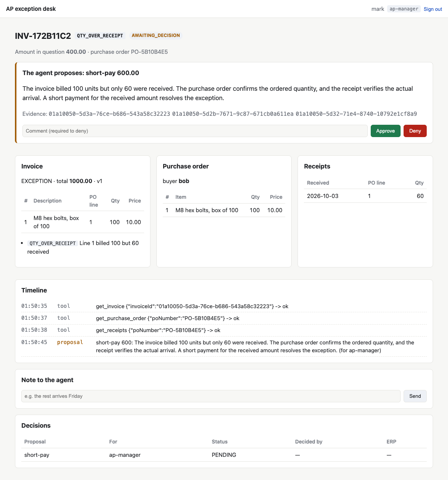Click the timeline timestamp 01:50:35
The height and width of the screenshot is (480, 448).
coord(34,306)
